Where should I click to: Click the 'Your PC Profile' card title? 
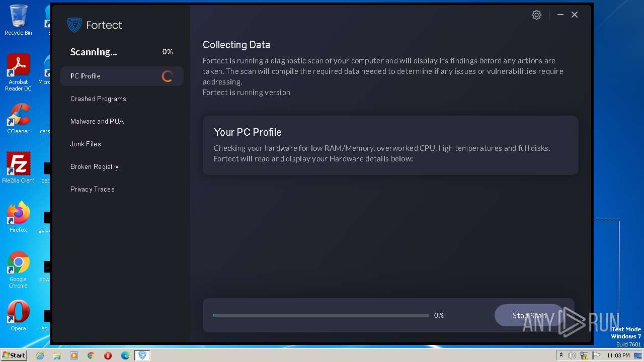248,132
